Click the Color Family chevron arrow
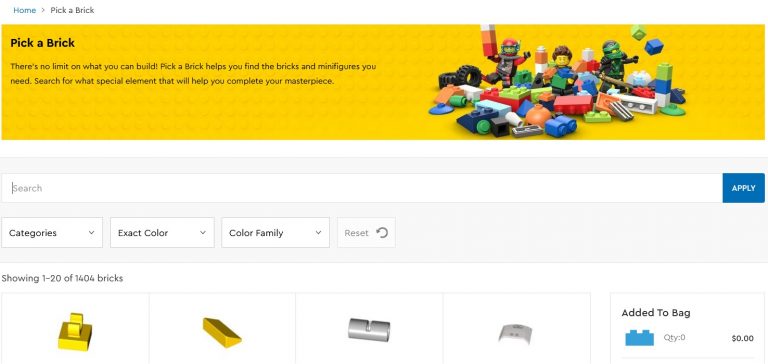768x364 pixels. click(318, 233)
